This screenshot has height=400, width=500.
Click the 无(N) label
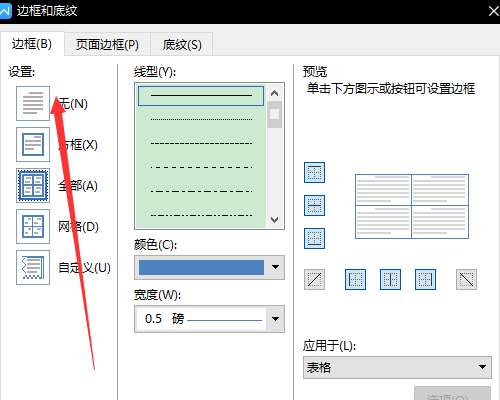coord(73,104)
